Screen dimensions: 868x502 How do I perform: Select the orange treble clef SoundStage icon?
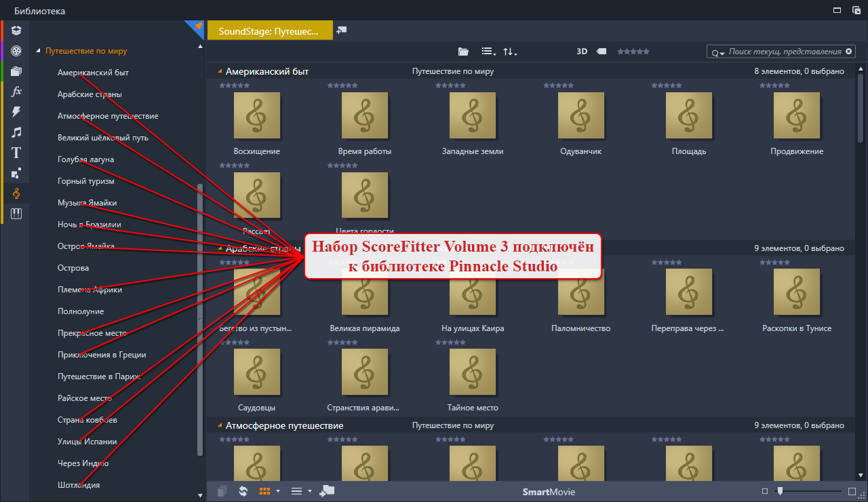[16, 194]
